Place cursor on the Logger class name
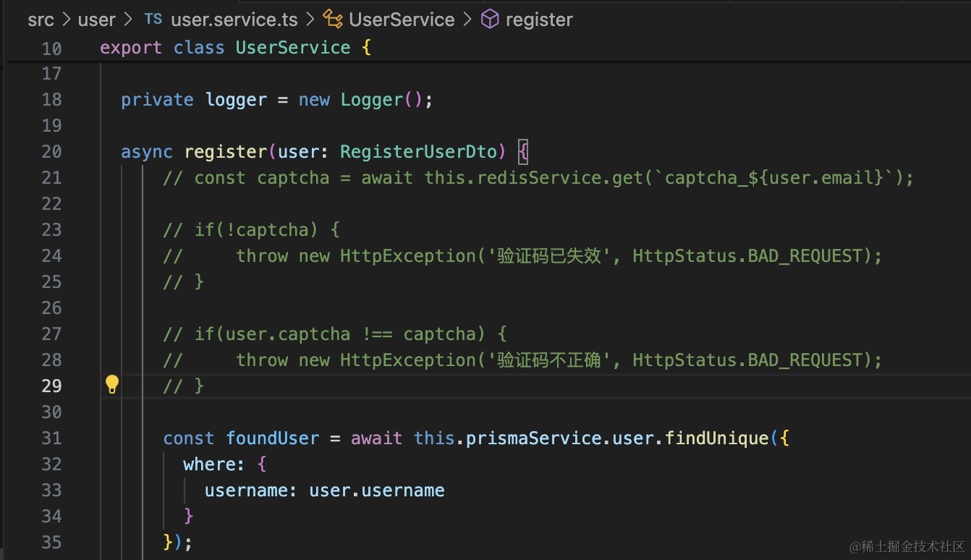 coord(372,100)
